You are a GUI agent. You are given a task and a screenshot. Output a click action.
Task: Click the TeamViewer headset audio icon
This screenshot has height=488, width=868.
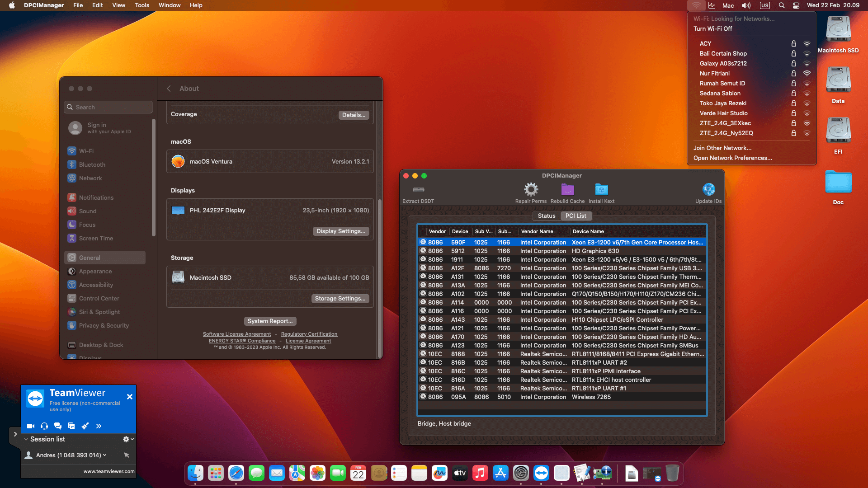pyautogui.click(x=44, y=426)
